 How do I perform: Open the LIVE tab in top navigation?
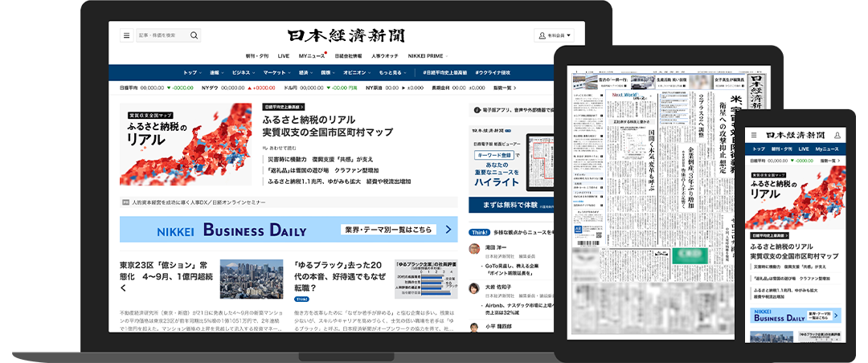[284, 56]
